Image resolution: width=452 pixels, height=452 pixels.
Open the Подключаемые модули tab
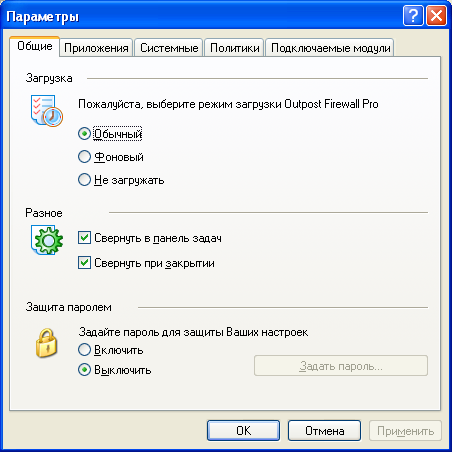[x=330, y=48]
